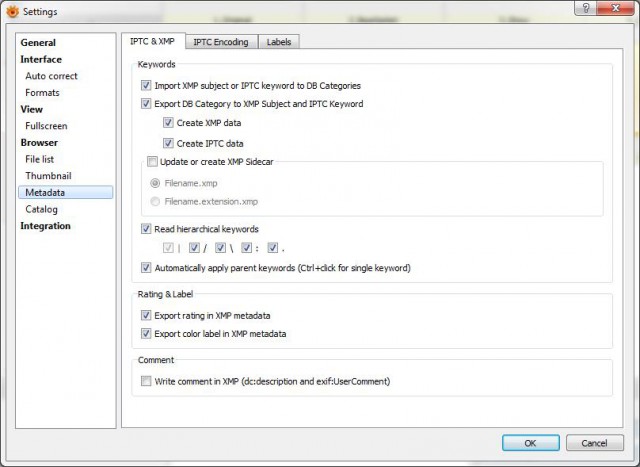Enable Update or create XMP Sidecar
This screenshot has width=640, height=467.
pyautogui.click(x=152, y=162)
